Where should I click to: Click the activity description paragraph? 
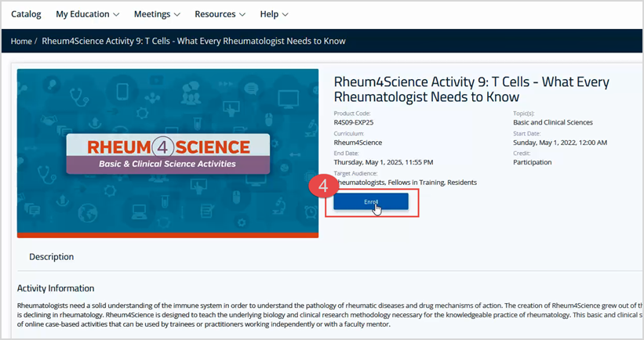[x=330, y=315]
